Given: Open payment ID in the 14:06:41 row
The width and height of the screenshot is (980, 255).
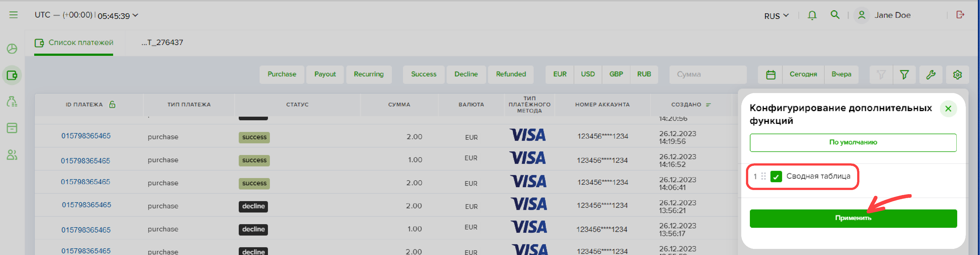Looking at the screenshot, I should click(x=86, y=182).
